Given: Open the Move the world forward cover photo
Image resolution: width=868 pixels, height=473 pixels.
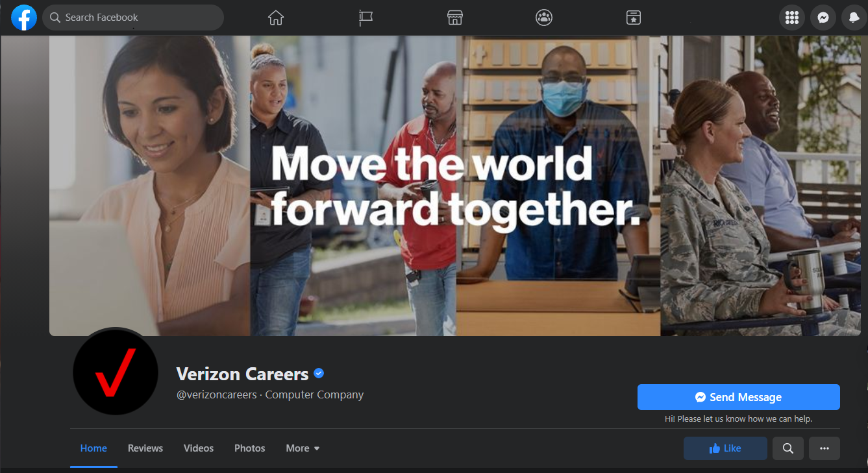Looking at the screenshot, I should click(x=455, y=186).
